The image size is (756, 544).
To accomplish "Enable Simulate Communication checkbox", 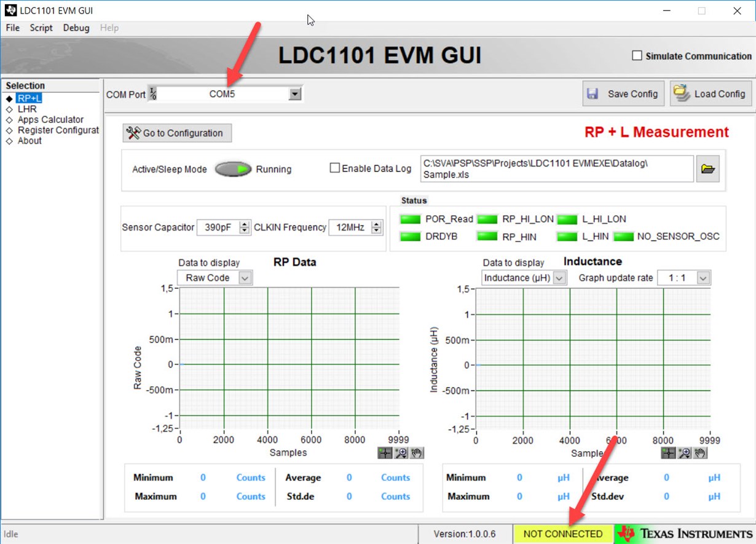I will [637, 56].
